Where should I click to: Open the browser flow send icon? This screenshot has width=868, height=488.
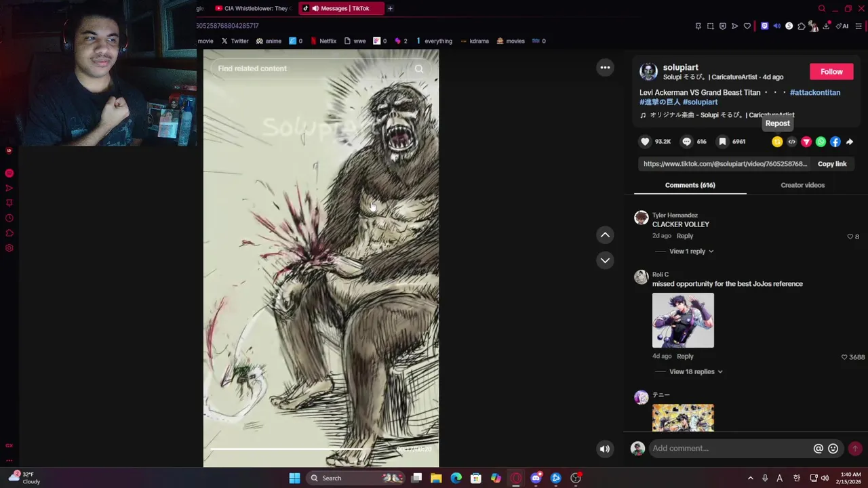[734, 26]
